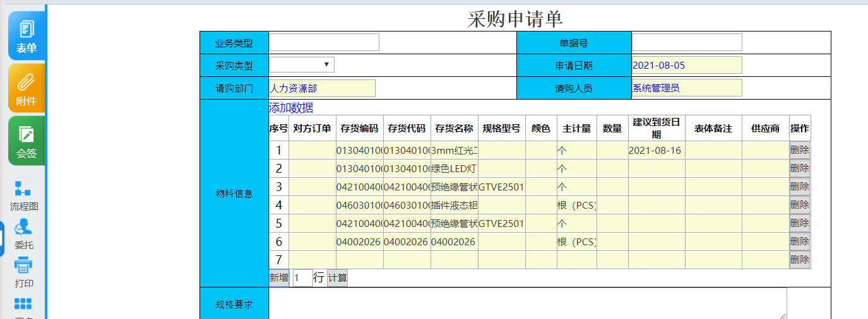Click the 单据号 input field
868x319 pixels.
coord(687,42)
